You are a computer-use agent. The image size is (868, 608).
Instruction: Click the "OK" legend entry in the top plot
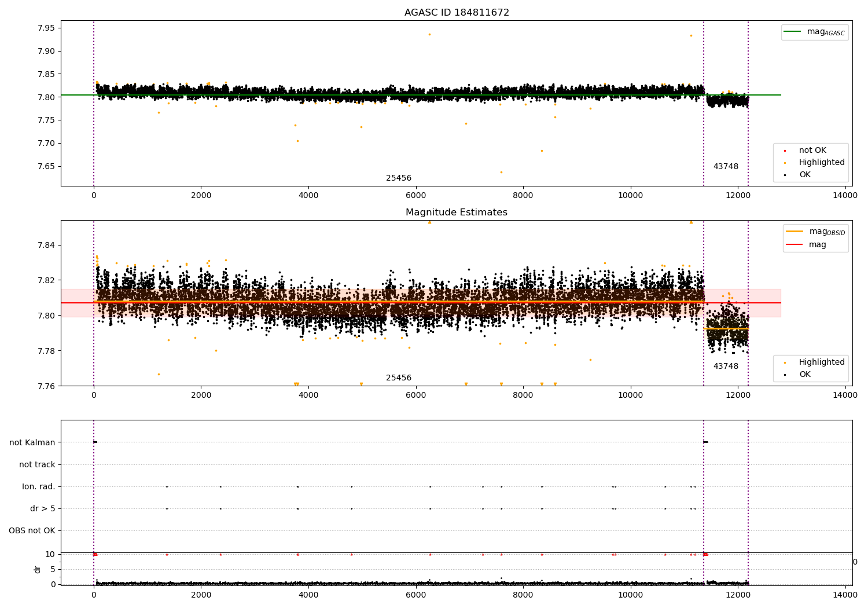click(x=799, y=175)
